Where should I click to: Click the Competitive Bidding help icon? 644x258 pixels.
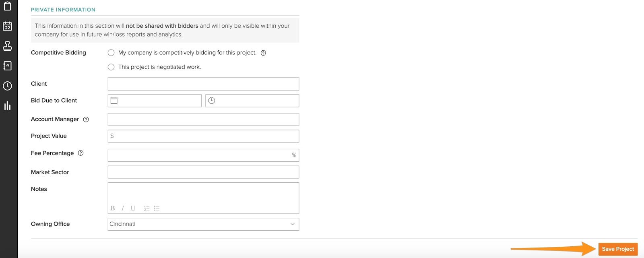(263, 53)
